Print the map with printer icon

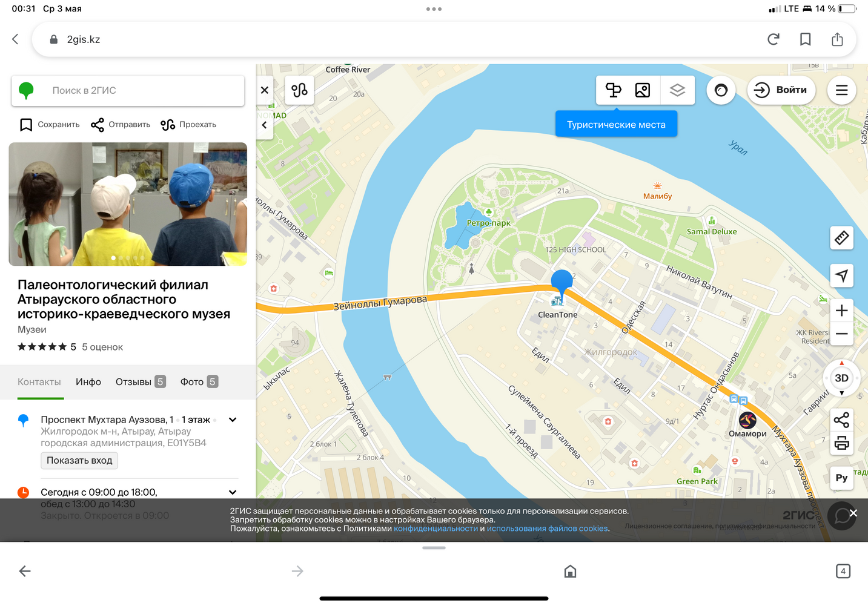point(841,444)
